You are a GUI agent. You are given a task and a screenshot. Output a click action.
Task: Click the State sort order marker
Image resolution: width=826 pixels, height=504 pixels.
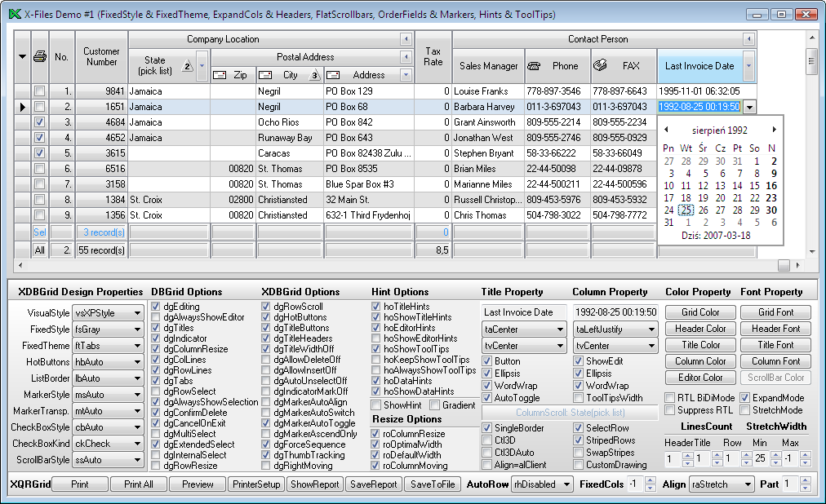[x=186, y=66]
